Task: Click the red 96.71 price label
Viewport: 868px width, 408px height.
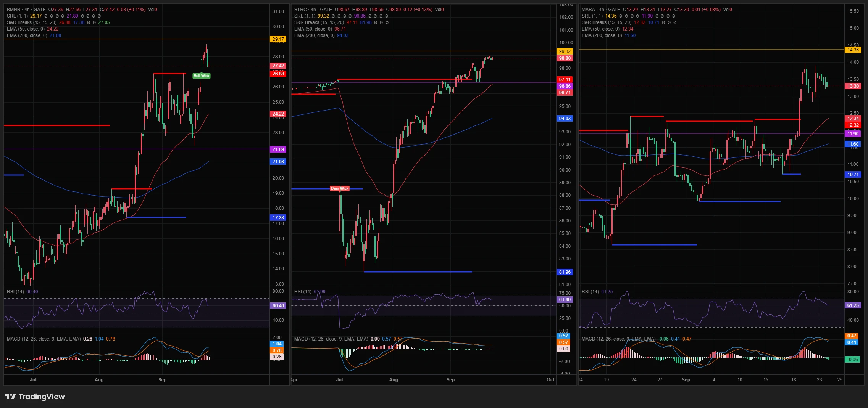Action: [565, 93]
